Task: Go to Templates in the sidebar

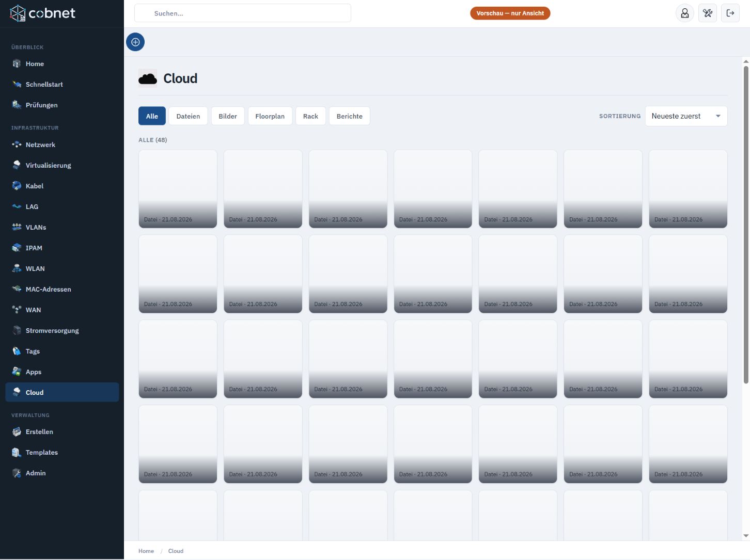Action: (x=62, y=453)
